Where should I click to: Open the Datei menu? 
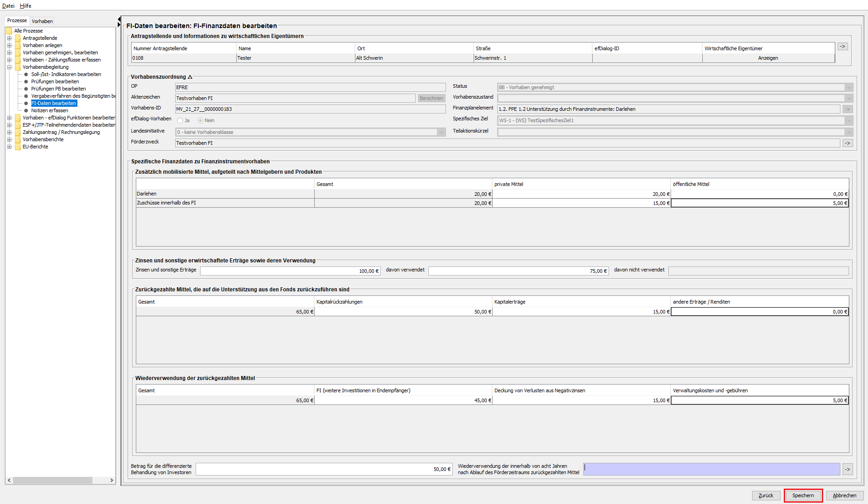click(x=8, y=5)
